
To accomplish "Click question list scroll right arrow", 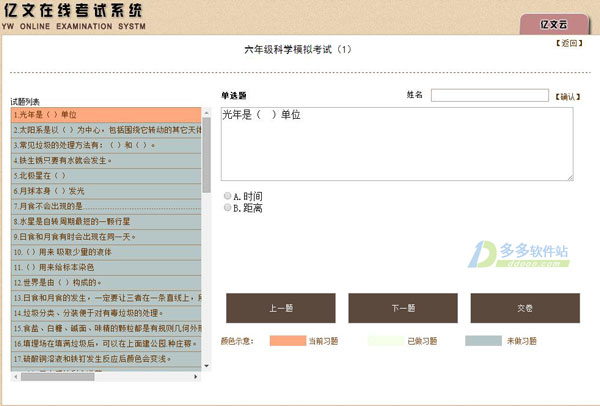I will pos(196,377).
